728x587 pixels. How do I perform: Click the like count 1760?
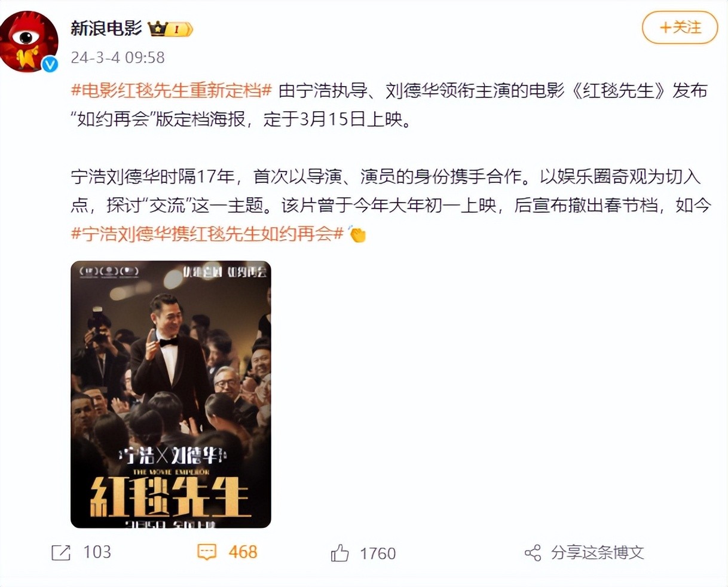coord(378,554)
